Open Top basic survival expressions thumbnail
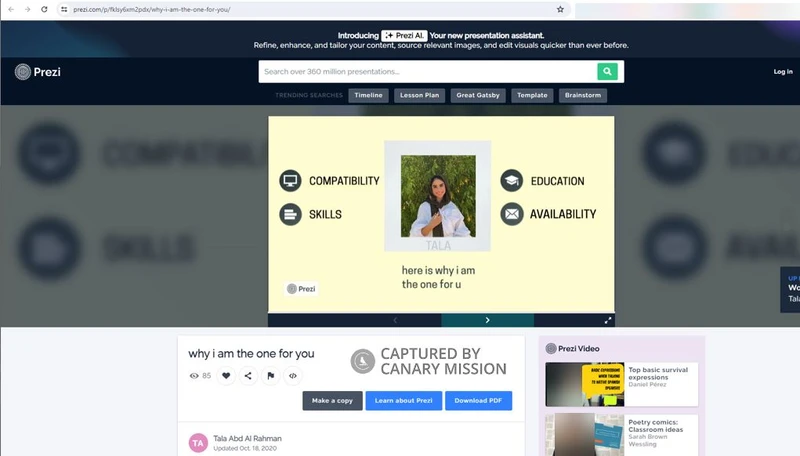Viewport: 800px width, 456px height. pos(585,384)
